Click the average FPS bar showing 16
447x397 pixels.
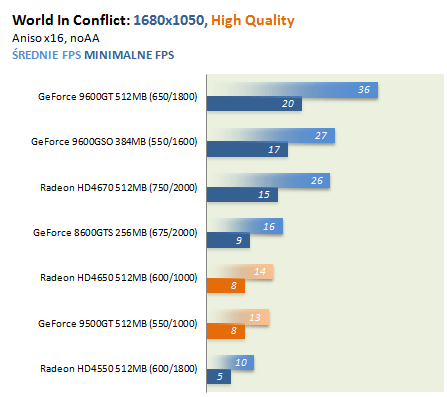(x=245, y=226)
